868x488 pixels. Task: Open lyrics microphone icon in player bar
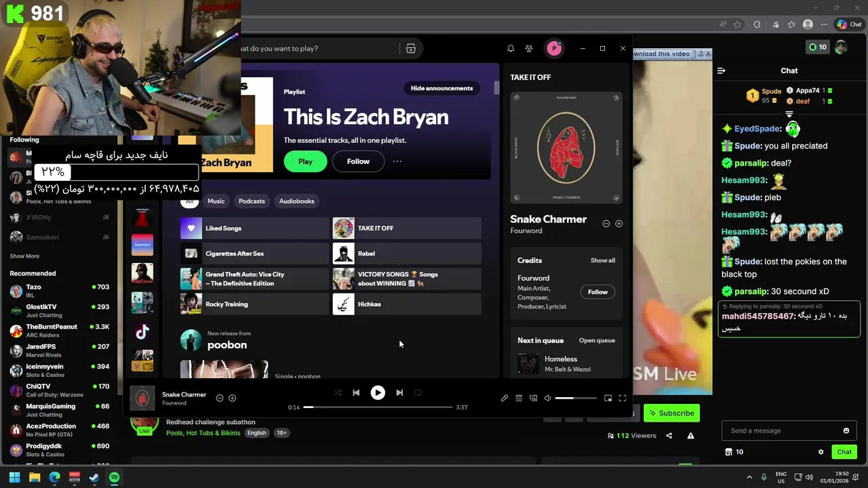(x=505, y=398)
